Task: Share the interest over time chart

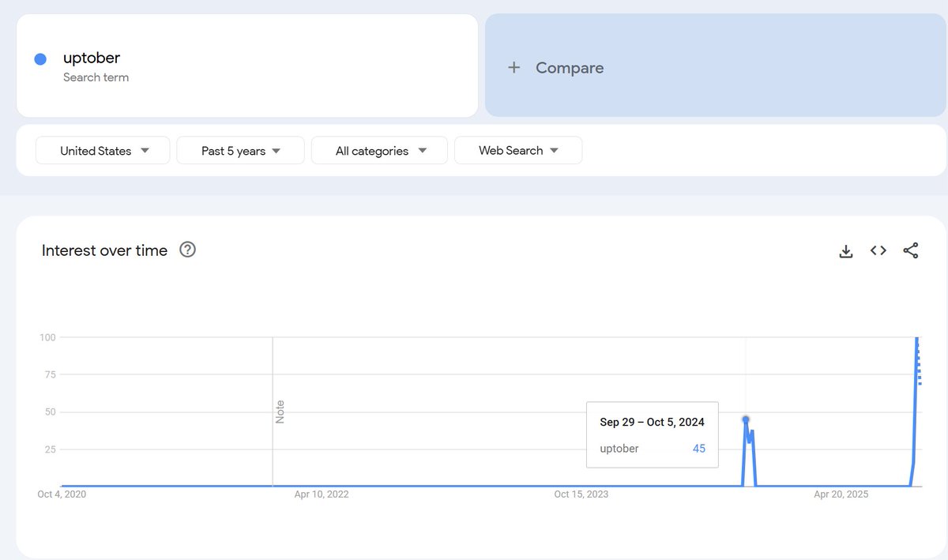Action: click(x=910, y=250)
